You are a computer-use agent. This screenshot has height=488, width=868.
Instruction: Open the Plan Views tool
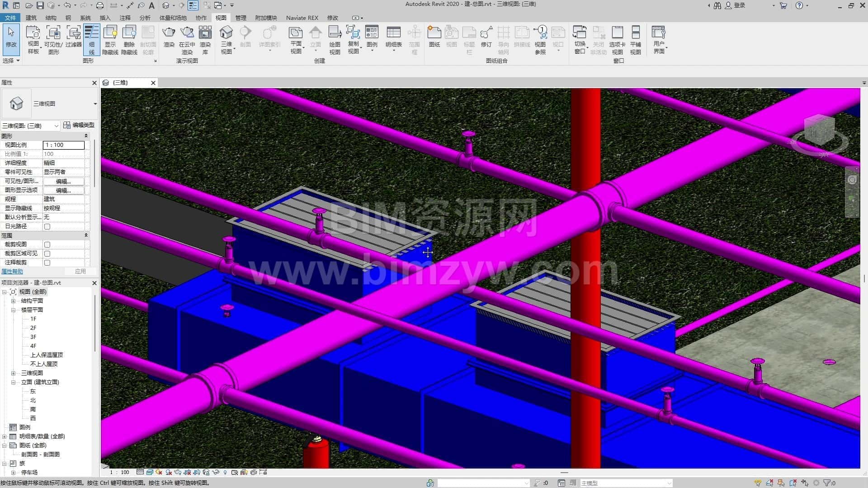(296, 40)
